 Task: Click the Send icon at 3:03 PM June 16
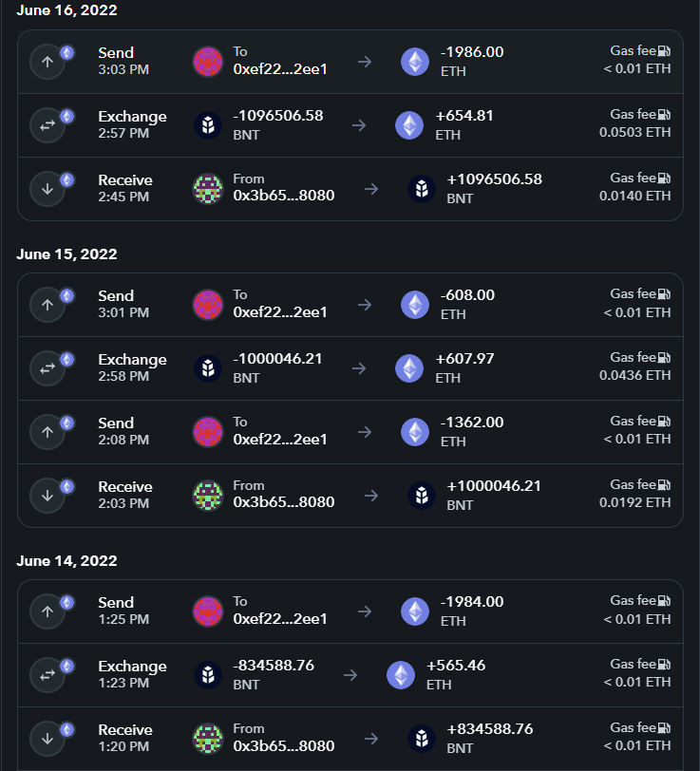coord(47,62)
